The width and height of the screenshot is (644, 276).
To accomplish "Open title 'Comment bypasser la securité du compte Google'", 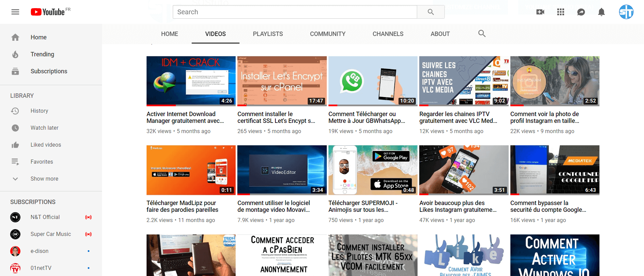I will point(548,206).
